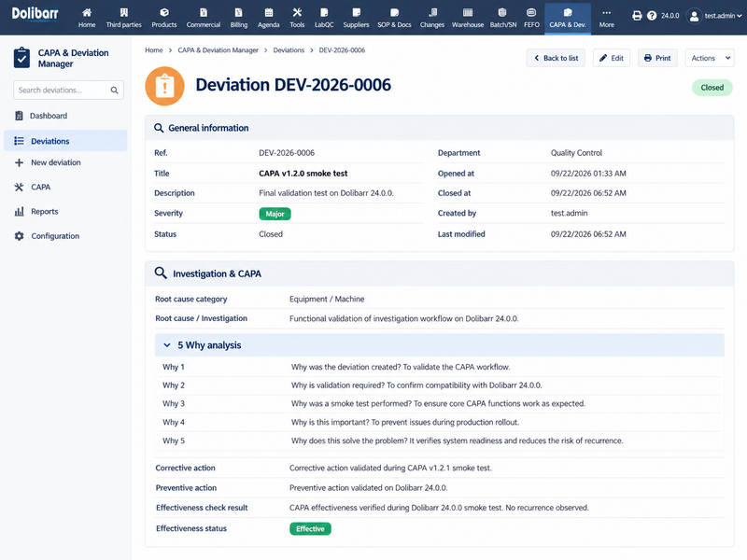This screenshot has height=560, width=747.
Task: Click Ref. value DEV-2026-0006
Action: [287, 153]
